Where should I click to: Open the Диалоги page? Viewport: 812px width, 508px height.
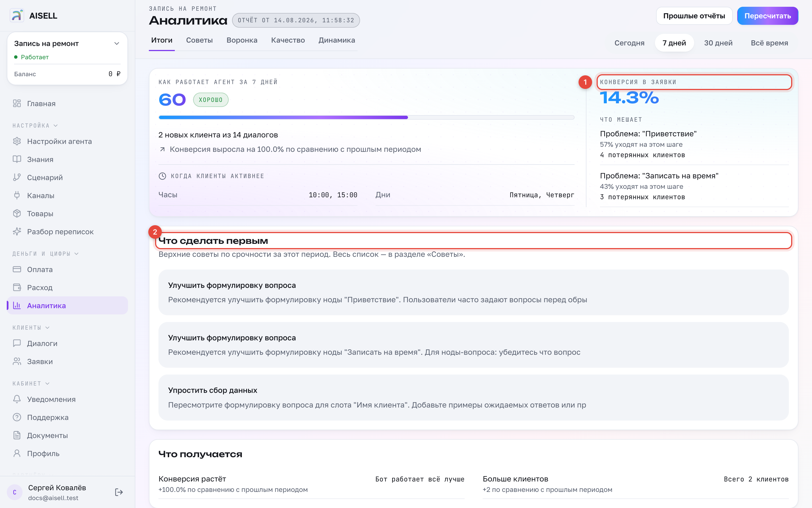click(67, 343)
